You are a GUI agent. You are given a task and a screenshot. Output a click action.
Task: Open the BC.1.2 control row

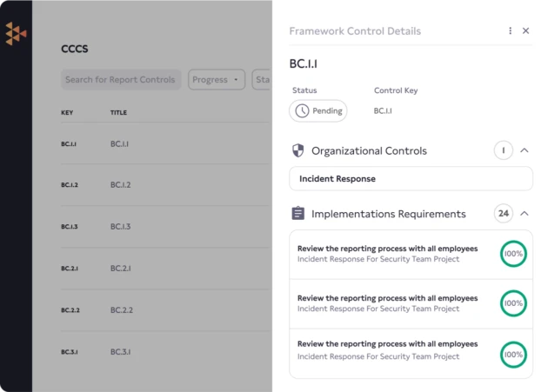[120, 185]
